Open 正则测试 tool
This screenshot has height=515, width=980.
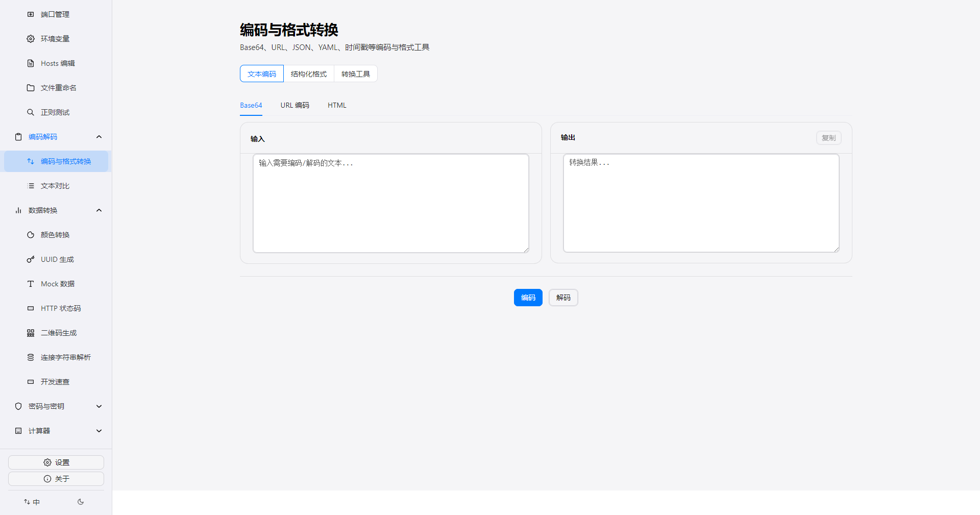(x=56, y=112)
